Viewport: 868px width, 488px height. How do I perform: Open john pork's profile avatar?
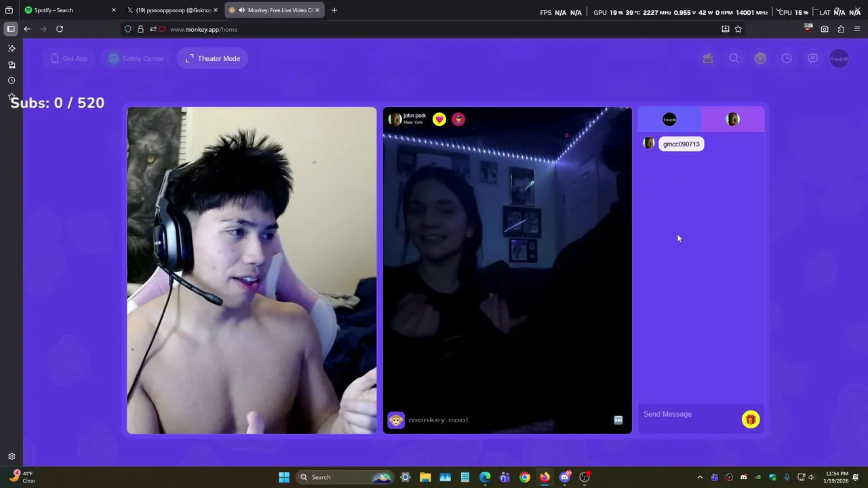coord(395,119)
